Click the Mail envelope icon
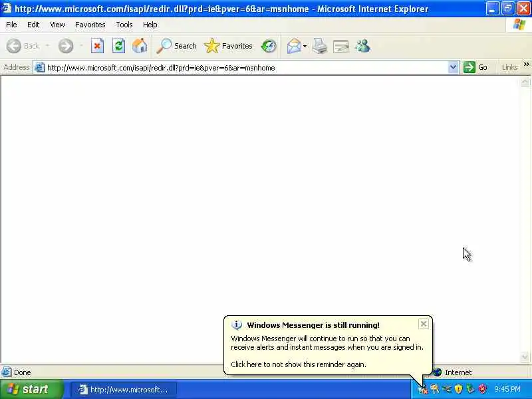Viewport: 532px width, 399px height. click(293, 46)
